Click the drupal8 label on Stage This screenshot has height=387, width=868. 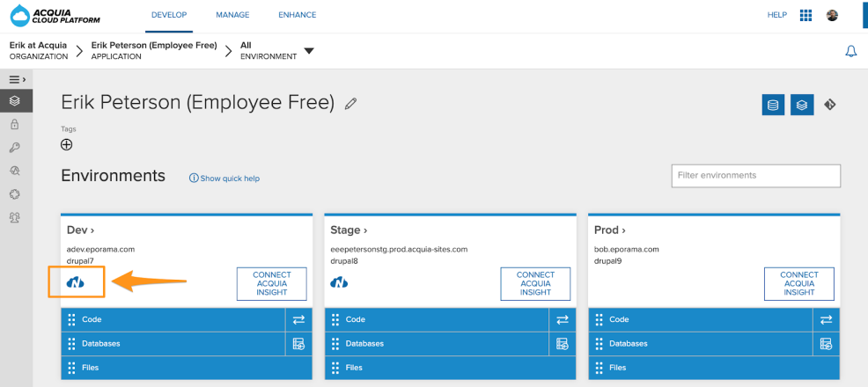coord(344,261)
